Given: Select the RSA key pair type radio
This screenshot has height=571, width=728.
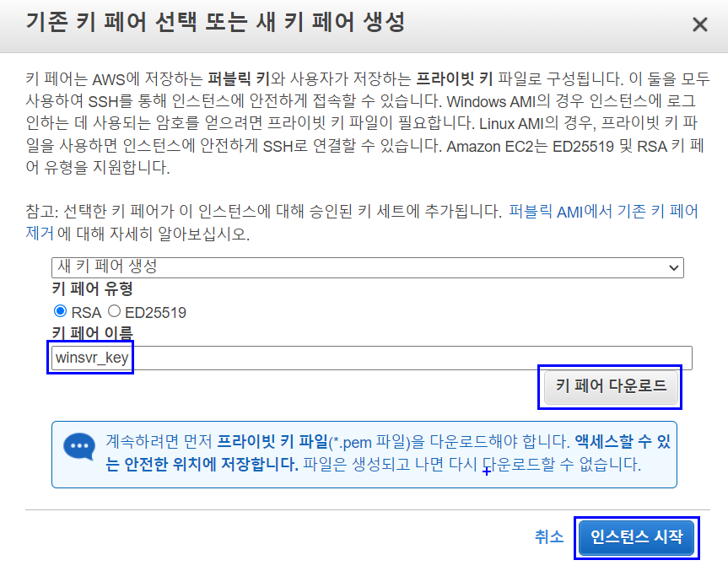Looking at the screenshot, I should click(61, 311).
